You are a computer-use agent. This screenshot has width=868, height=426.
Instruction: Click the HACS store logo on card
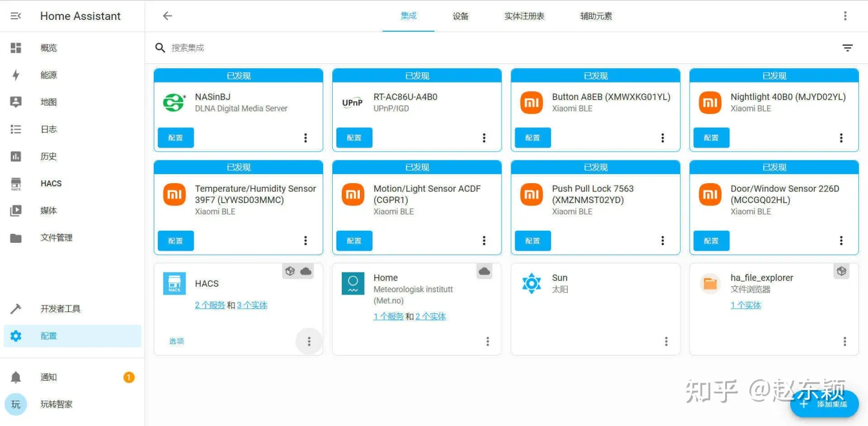tap(174, 283)
